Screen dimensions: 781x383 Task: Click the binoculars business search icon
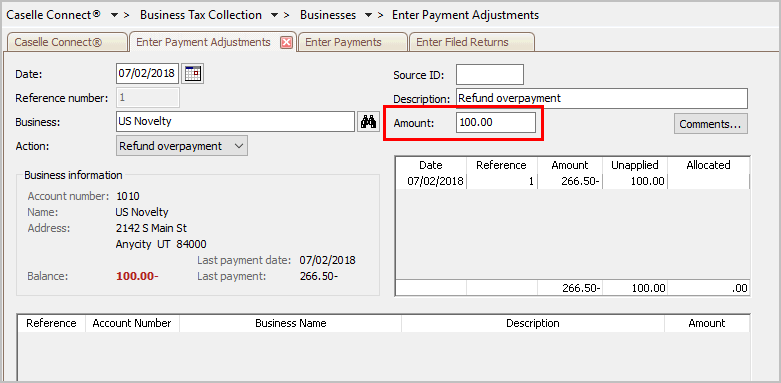tap(368, 122)
